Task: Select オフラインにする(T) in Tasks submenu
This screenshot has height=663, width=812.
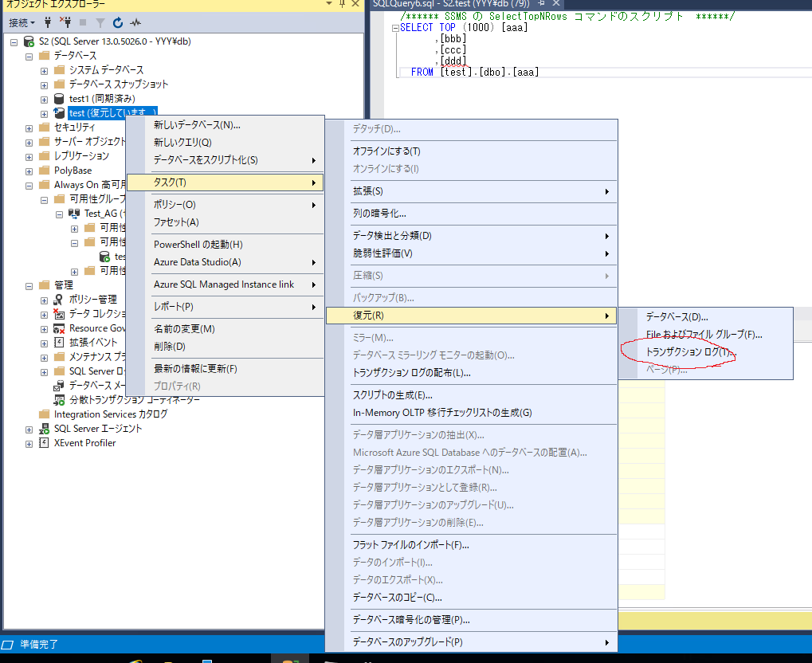Action: point(471,151)
